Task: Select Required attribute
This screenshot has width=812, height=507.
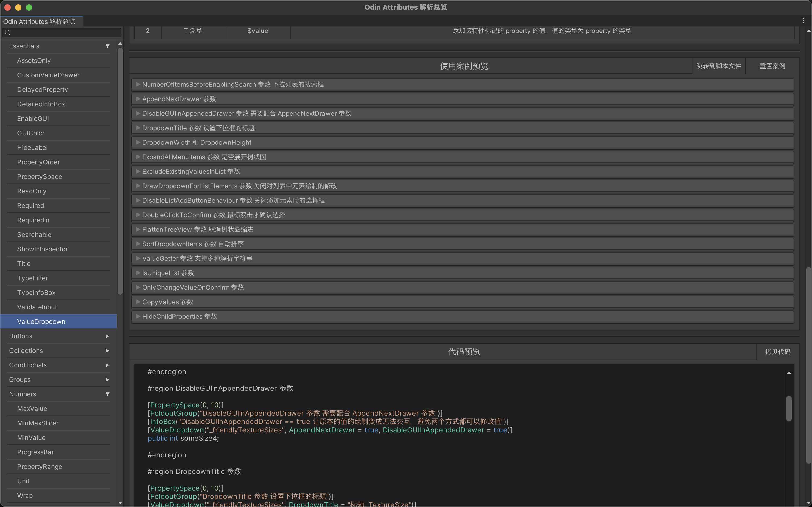Action: coord(58,205)
